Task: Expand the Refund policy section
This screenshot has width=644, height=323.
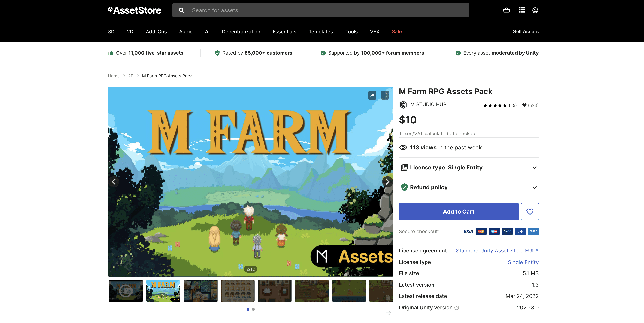Action: (469, 187)
